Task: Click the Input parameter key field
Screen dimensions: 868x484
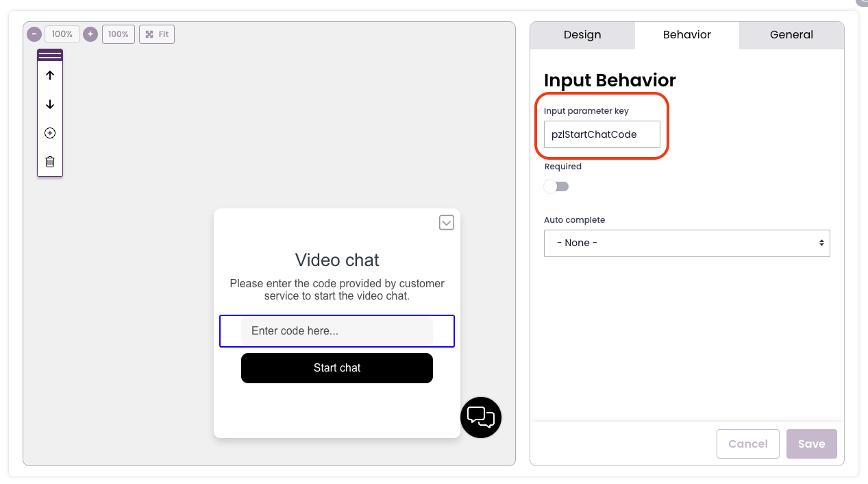Action: coord(602,134)
